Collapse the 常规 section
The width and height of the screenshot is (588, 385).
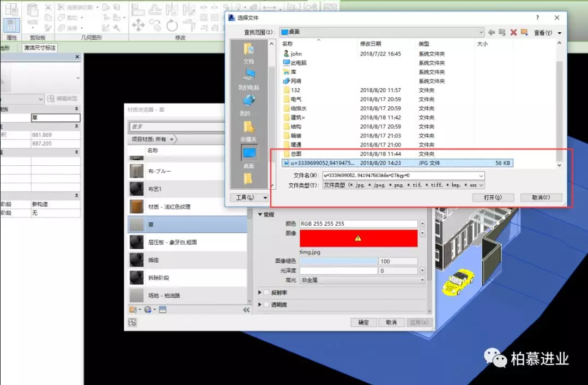tap(260, 214)
